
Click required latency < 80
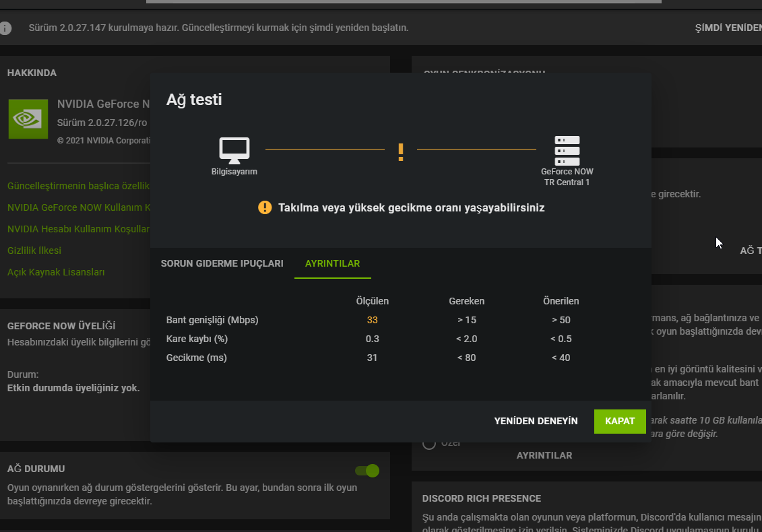(x=466, y=358)
